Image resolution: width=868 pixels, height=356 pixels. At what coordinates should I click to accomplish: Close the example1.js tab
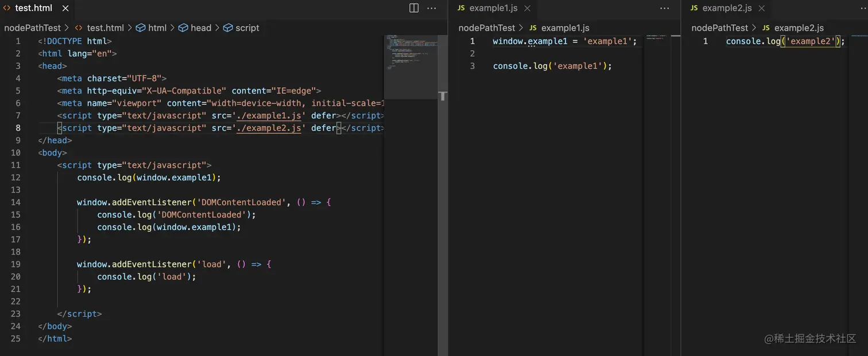coord(528,9)
